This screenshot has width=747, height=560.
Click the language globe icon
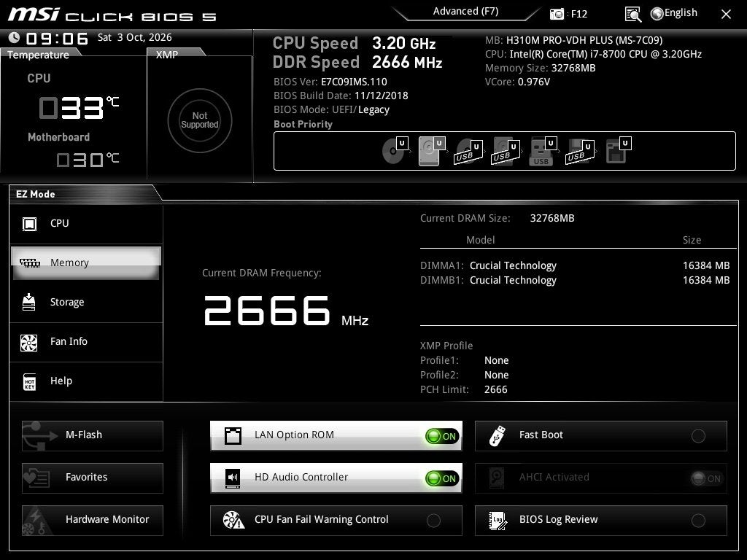point(657,14)
